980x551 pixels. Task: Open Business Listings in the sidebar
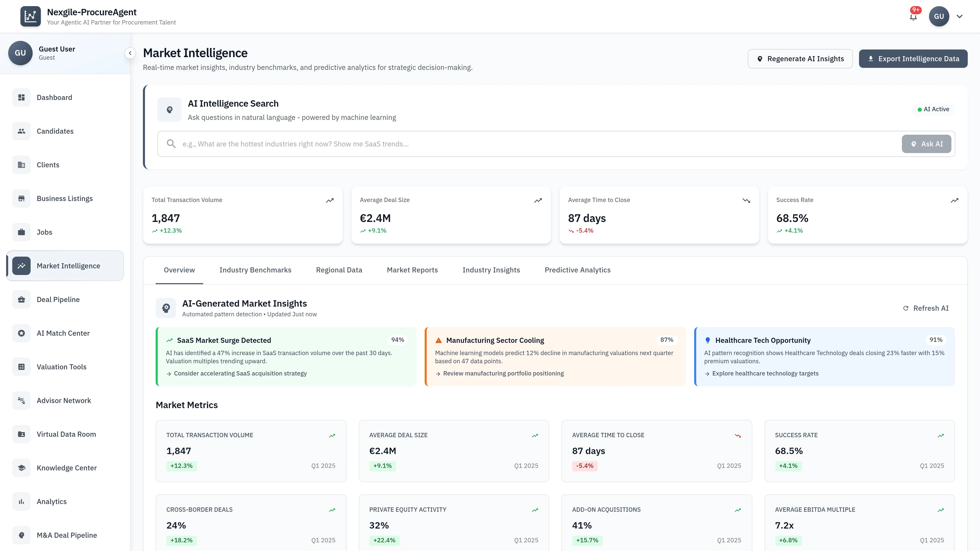65,198
